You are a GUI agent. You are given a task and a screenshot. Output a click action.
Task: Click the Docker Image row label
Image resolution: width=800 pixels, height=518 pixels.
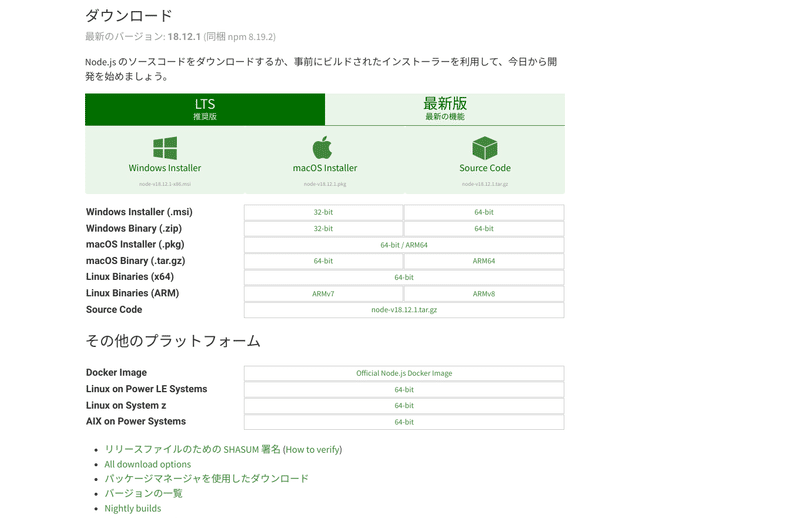click(116, 373)
